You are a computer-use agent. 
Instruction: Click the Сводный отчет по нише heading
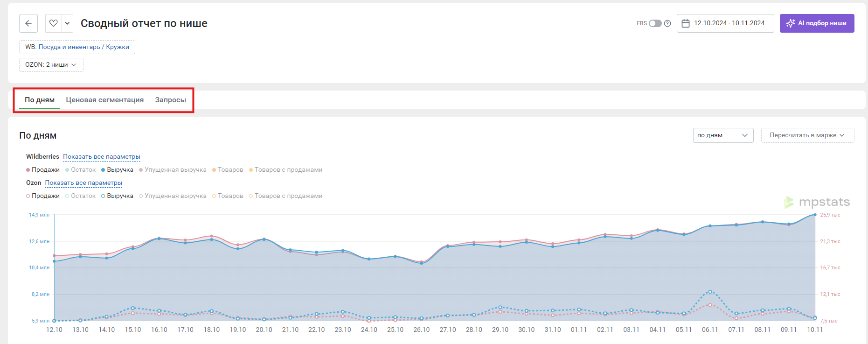pyautogui.click(x=144, y=23)
